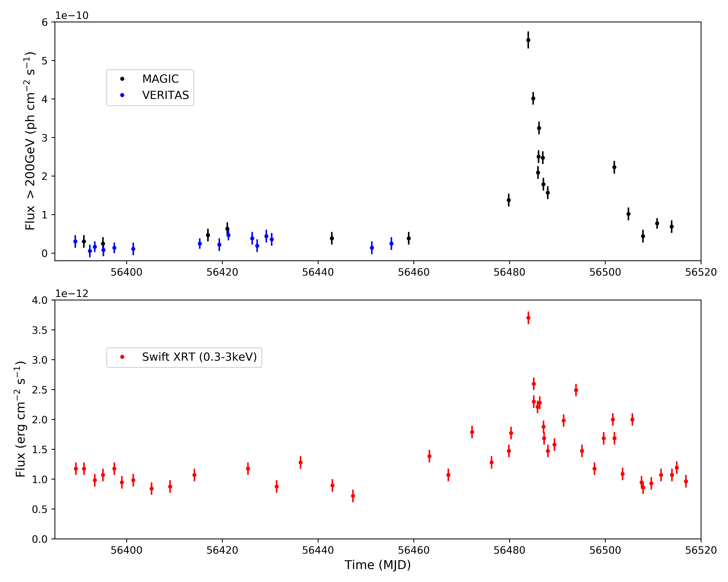This screenshot has height=582, width=728.
Task: Click the blue VERITAS legend marker
Action: pos(122,95)
